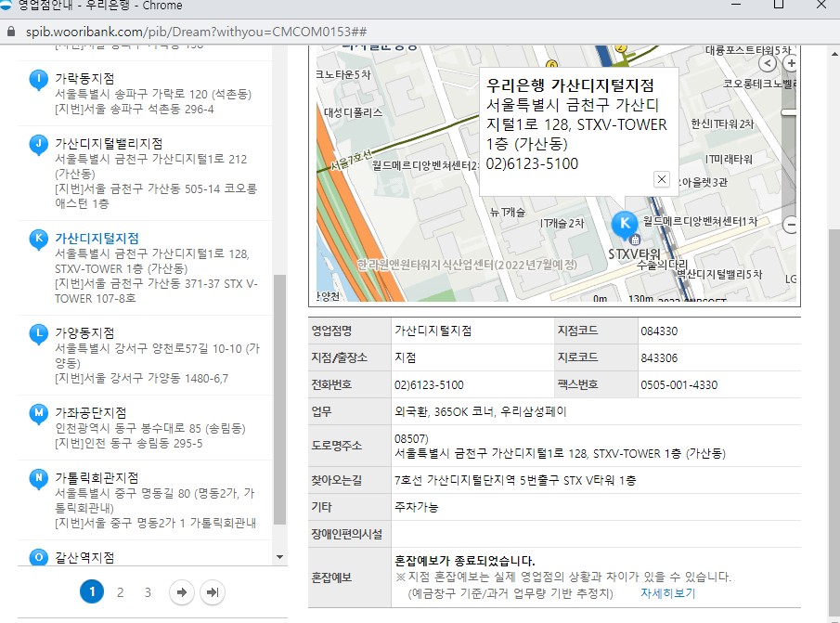Click 우리은행 가산디지털지점 popup title
Screen dimensions: 840x623
(x=570, y=85)
